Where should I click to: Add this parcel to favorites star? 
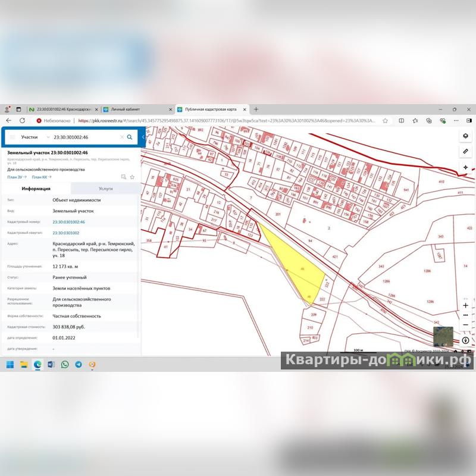[x=132, y=177]
